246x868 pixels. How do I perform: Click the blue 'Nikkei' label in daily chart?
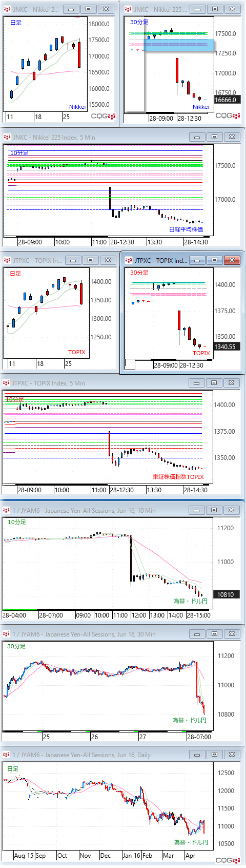77,107
